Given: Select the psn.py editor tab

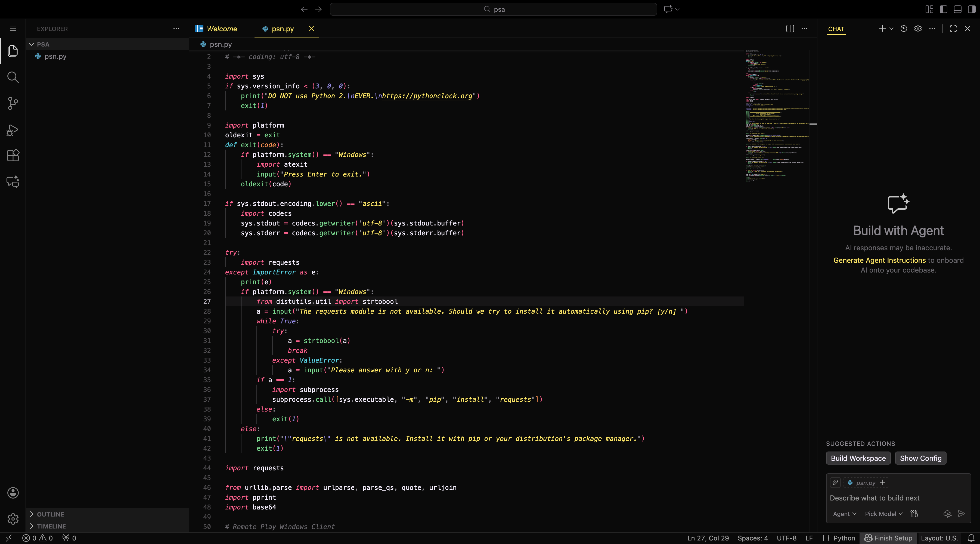Looking at the screenshot, I should [283, 29].
